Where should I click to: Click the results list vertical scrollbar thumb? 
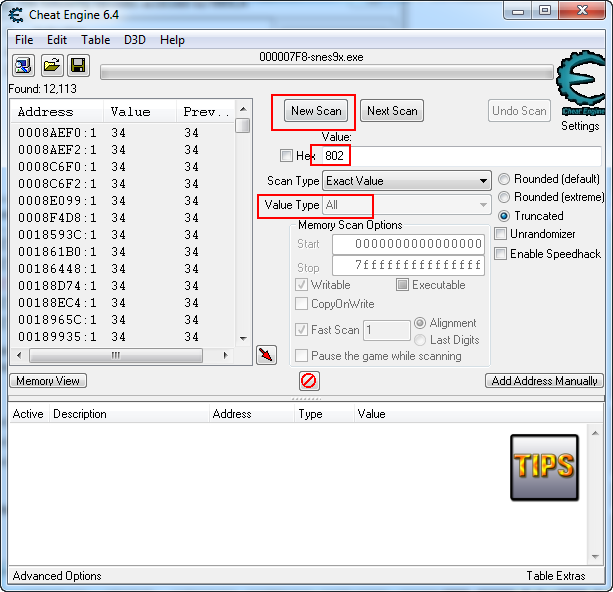pyautogui.click(x=243, y=126)
